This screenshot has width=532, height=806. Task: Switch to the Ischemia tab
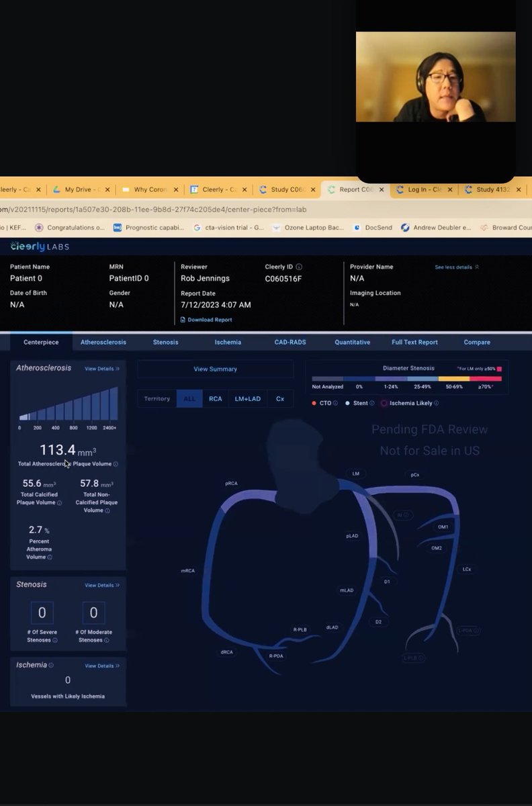point(228,343)
